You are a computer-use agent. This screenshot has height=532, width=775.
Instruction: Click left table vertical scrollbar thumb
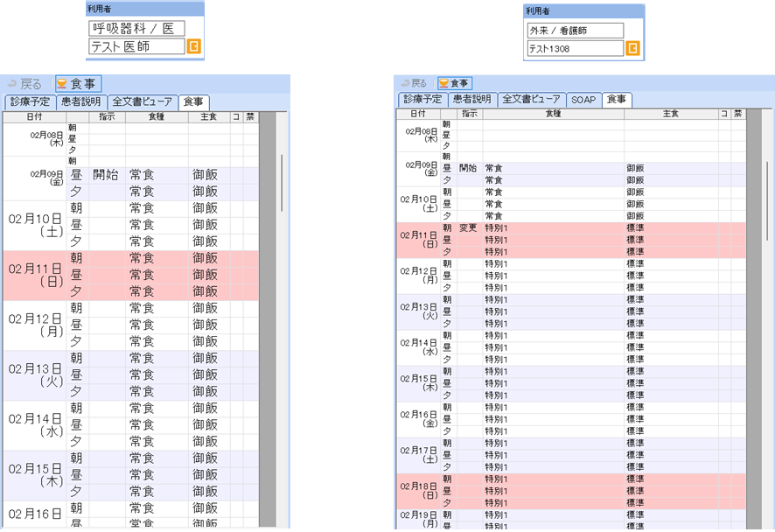tap(282, 183)
